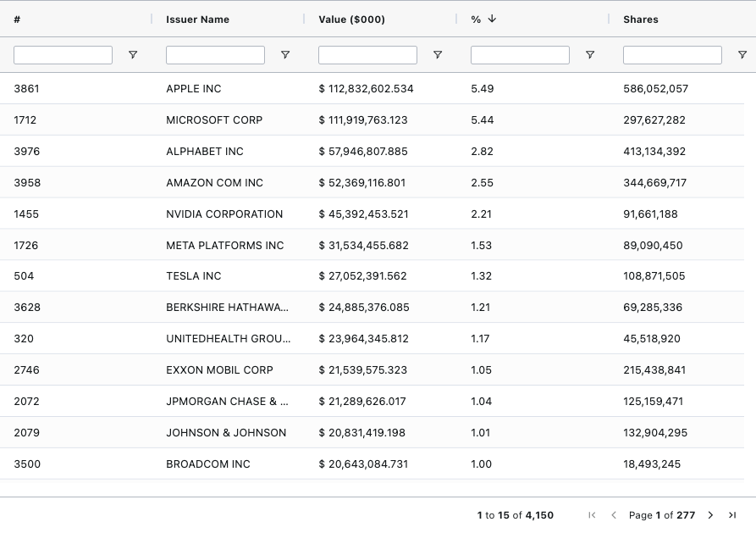Click value $ 31,534,455.682
The height and width of the screenshot is (533, 756).
pyautogui.click(x=363, y=246)
